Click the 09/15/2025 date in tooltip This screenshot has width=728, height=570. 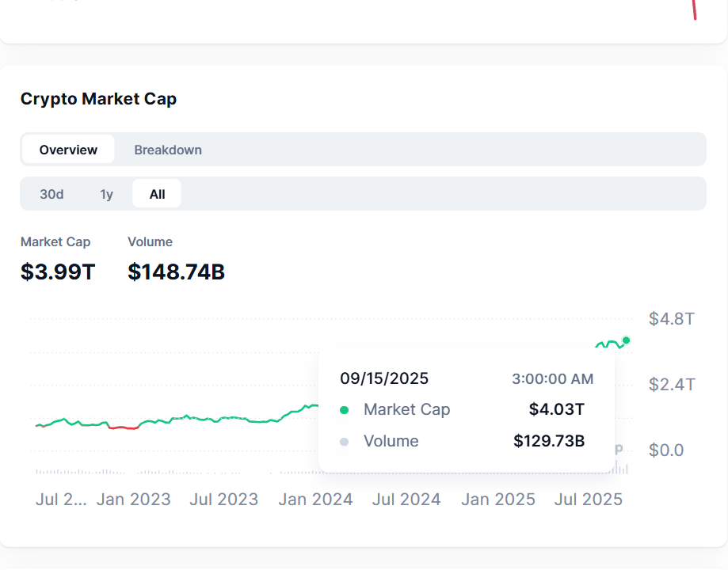click(384, 378)
